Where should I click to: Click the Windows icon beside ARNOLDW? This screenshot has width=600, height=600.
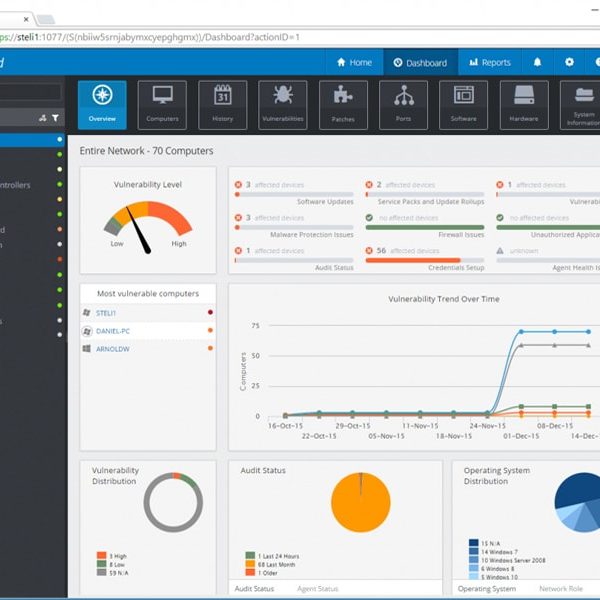87,349
